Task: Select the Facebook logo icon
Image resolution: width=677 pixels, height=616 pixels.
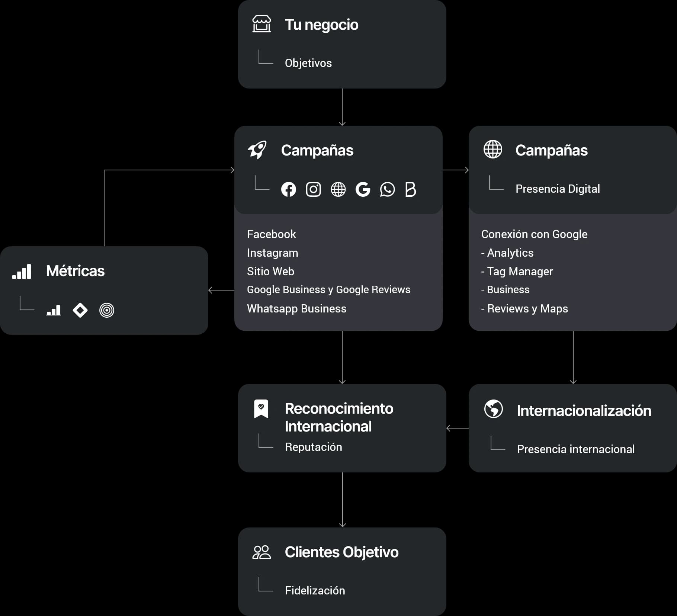Action: pos(288,189)
